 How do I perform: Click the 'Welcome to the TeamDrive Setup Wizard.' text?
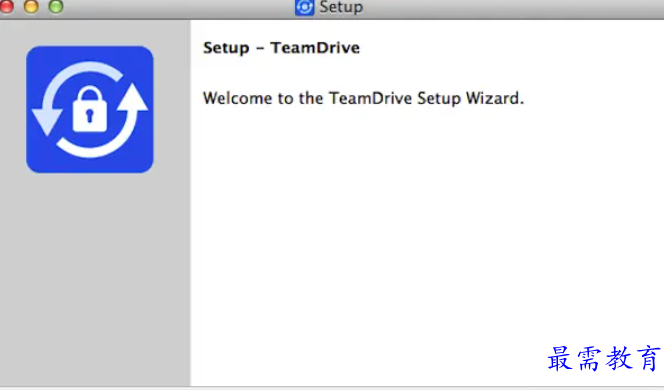363,98
